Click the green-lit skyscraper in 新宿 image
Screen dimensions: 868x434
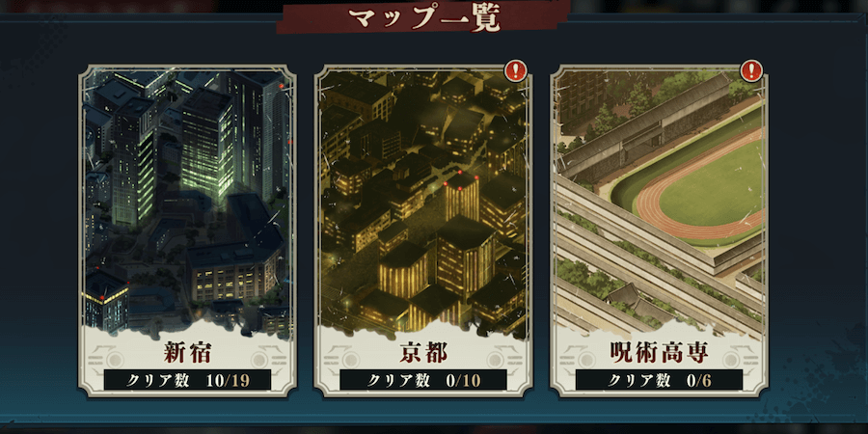207,147
